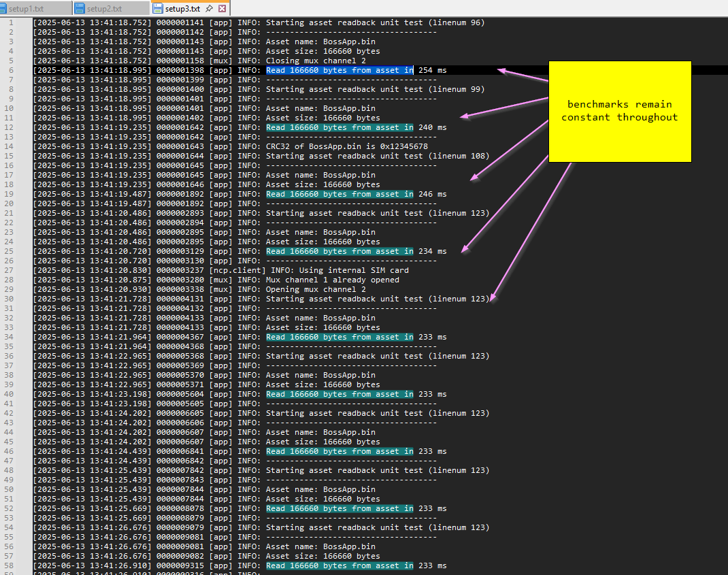Click 'Asset name: BossApp.bin' on line 3

tap(320, 42)
